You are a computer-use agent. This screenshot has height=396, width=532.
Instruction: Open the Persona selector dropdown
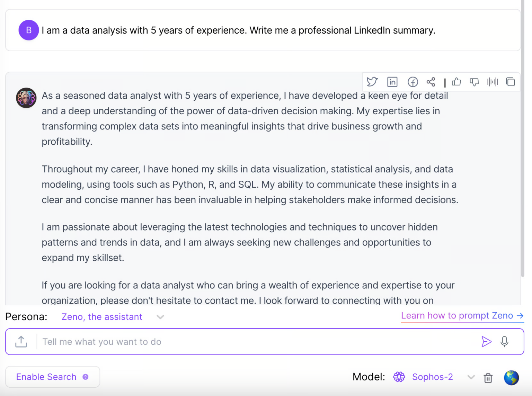tap(160, 317)
